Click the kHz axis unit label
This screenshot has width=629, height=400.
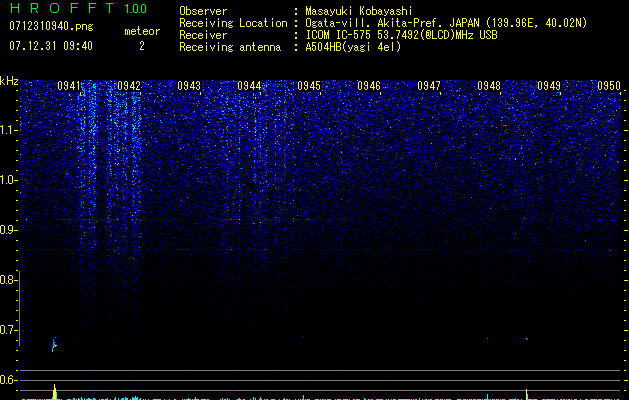coord(9,81)
